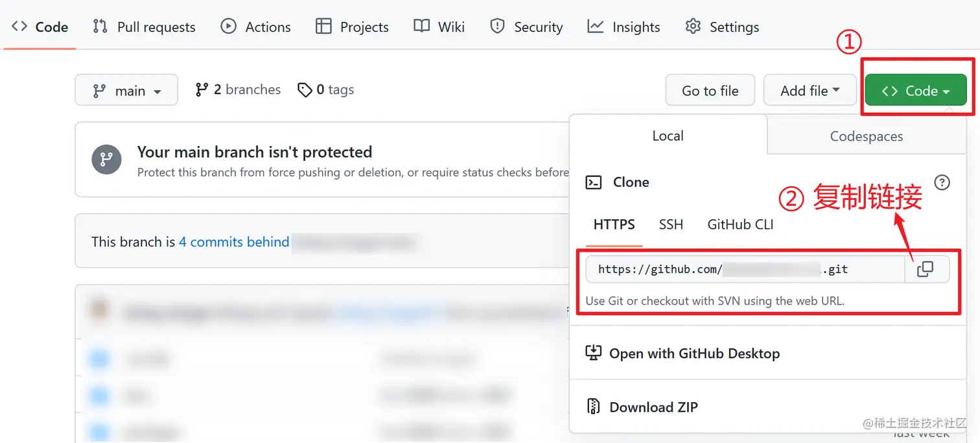Select the HTTPS clone option
Image resolution: width=980 pixels, height=443 pixels.
click(614, 224)
